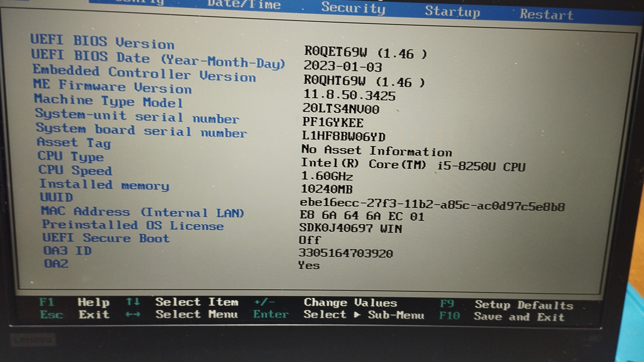Switch to the Startup tab

(x=452, y=11)
